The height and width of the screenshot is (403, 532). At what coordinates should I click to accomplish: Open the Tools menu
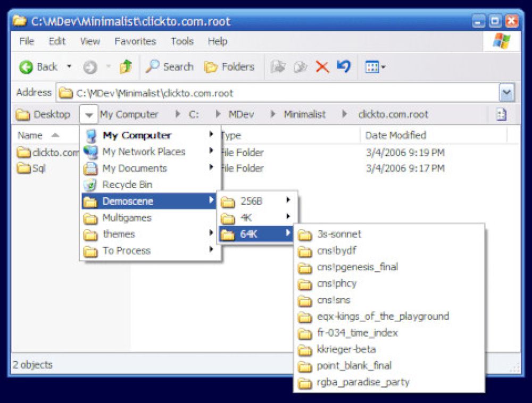coord(182,41)
